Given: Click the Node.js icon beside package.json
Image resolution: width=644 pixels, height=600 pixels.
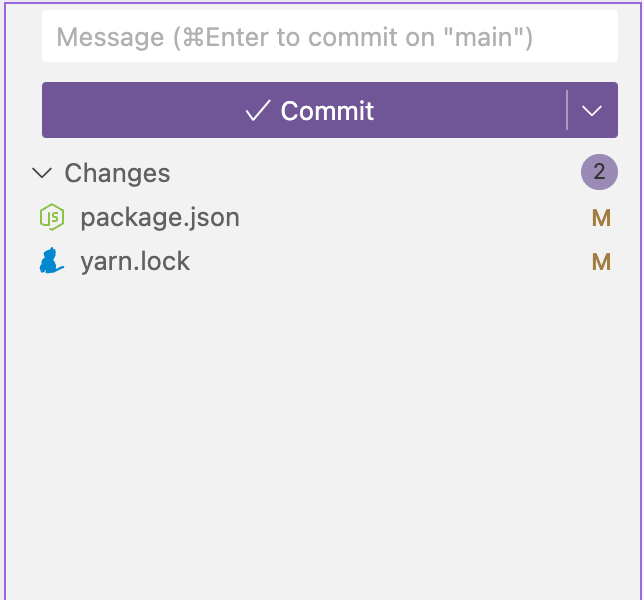Looking at the screenshot, I should pos(52,217).
